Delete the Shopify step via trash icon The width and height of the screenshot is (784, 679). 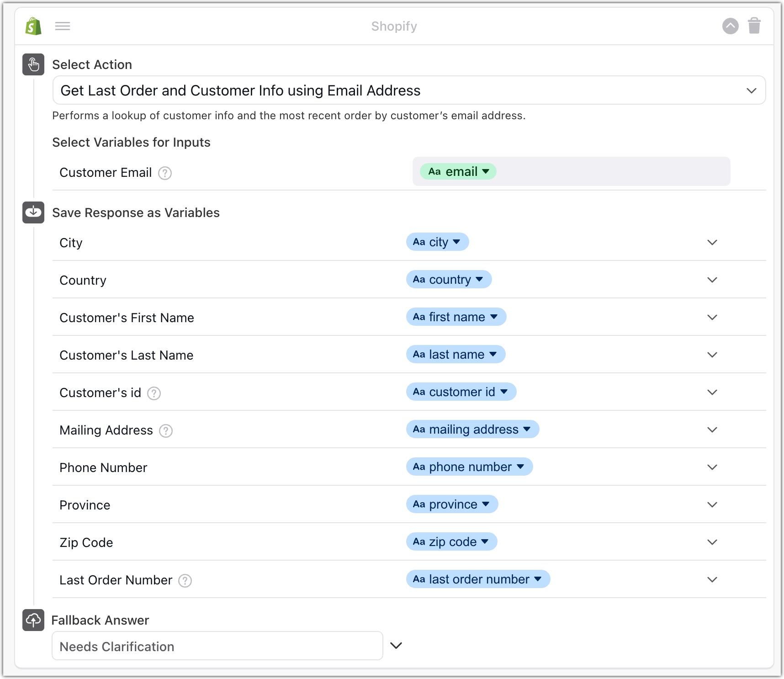(754, 26)
